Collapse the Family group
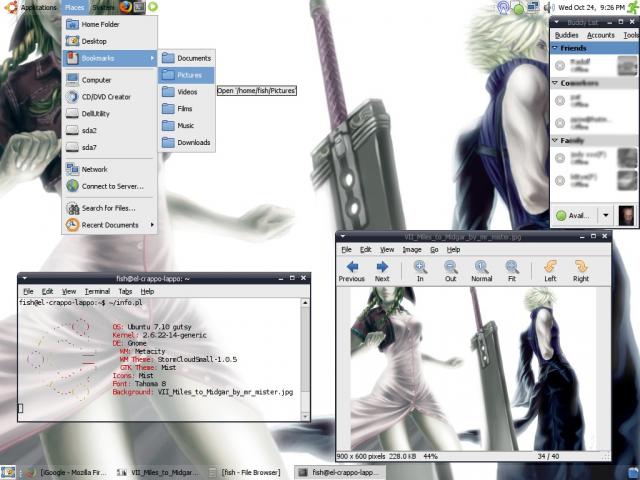 tap(555, 140)
